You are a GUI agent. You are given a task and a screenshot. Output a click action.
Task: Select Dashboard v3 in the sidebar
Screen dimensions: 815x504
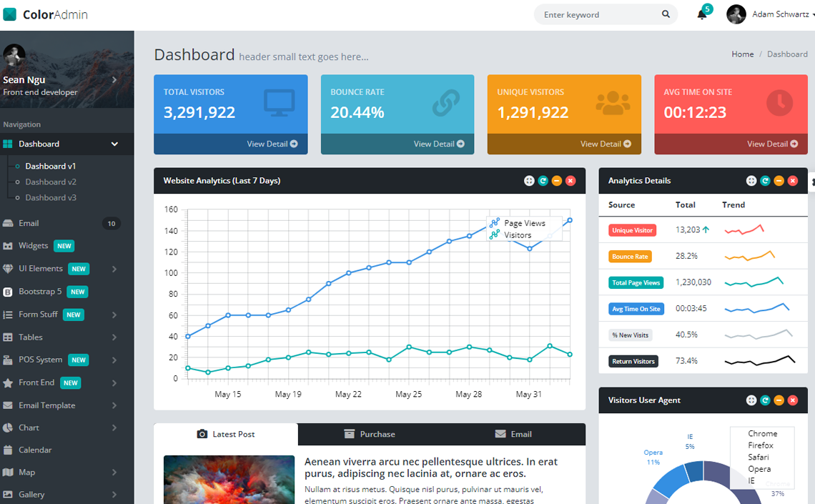pyautogui.click(x=51, y=197)
